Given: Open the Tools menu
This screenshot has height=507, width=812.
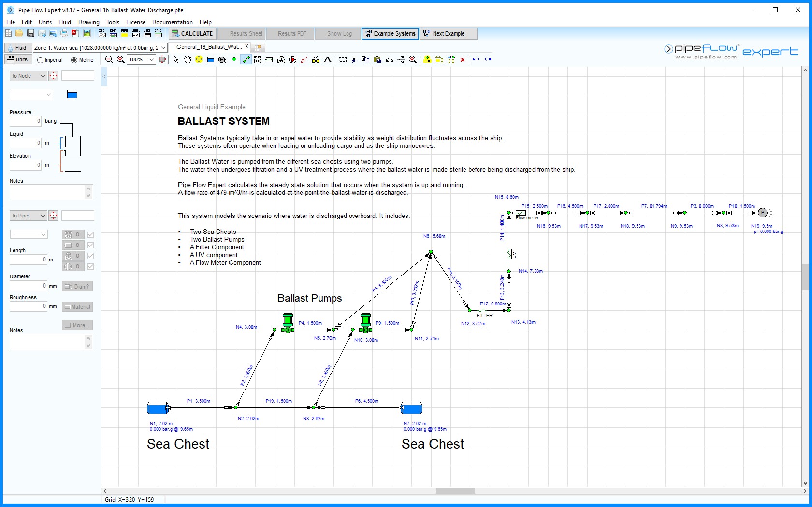Looking at the screenshot, I should (113, 22).
